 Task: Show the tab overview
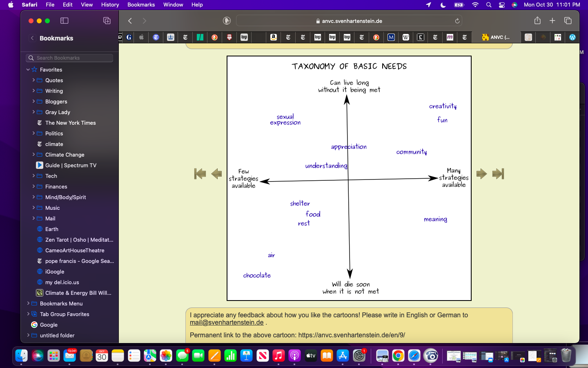point(568,21)
